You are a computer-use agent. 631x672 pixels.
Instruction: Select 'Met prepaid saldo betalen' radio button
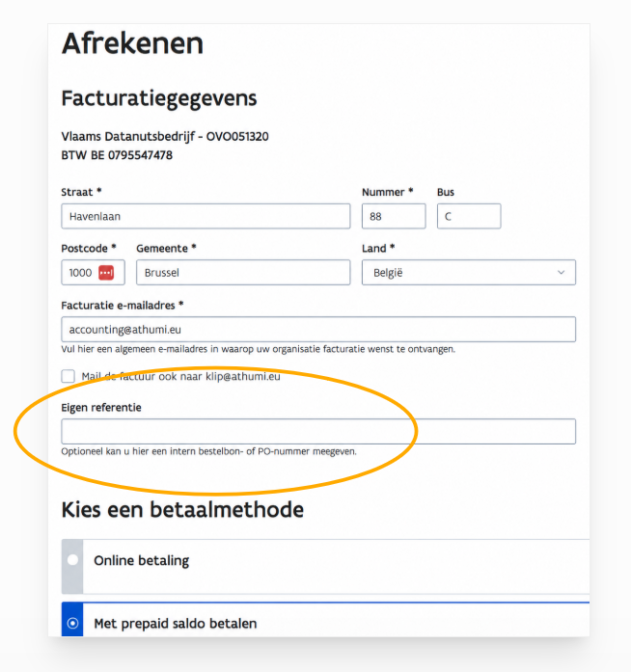tap(72, 623)
